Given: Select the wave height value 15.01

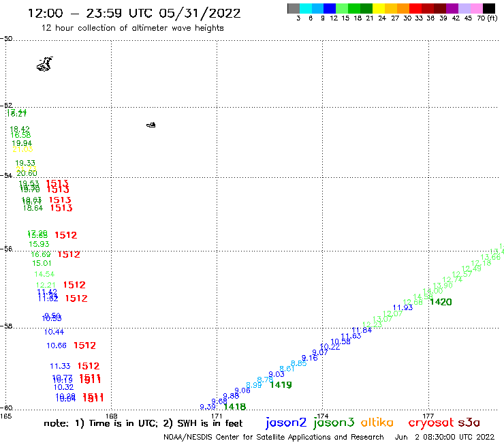Looking at the screenshot, I should point(42,263).
